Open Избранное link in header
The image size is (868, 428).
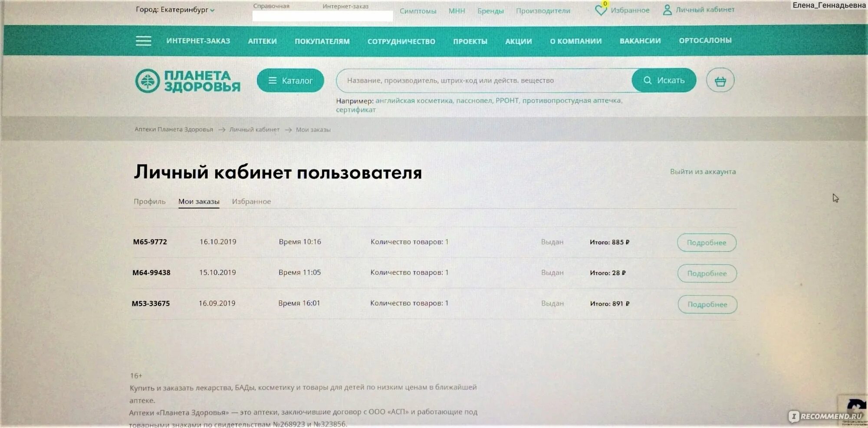click(630, 10)
